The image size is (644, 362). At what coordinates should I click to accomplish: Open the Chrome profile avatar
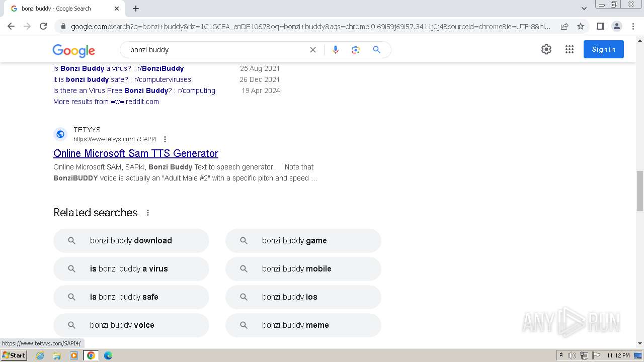tap(616, 26)
